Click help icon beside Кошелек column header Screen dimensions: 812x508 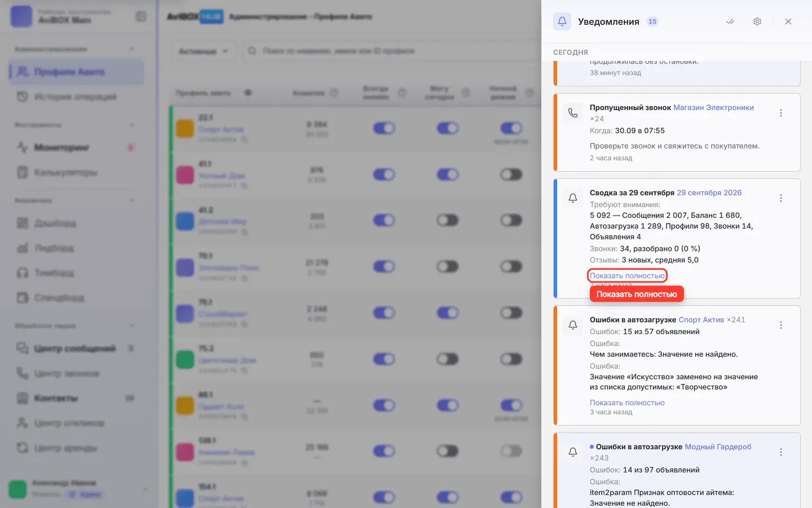[x=334, y=93]
